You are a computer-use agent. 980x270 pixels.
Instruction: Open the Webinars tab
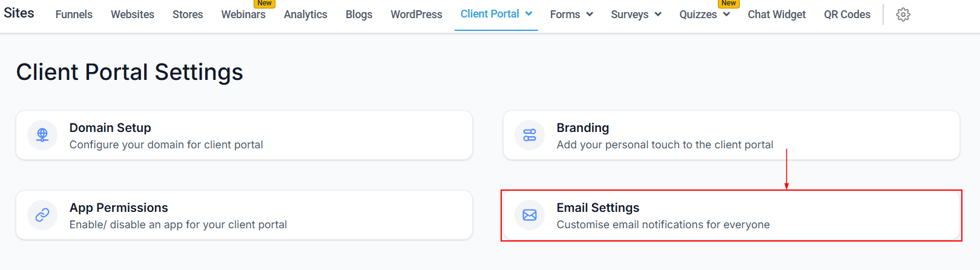pos(243,15)
